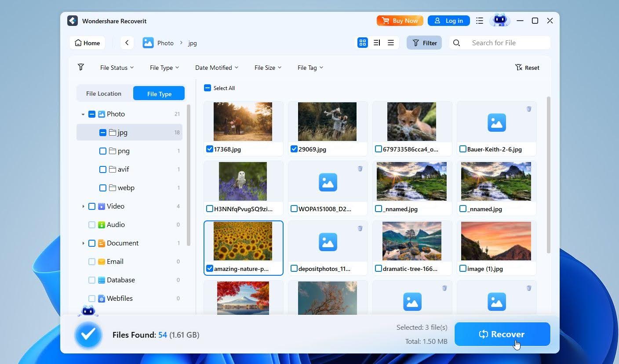The width and height of the screenshot is (619, 364).
Task: Check the H3NNfqPvugSQ9zi file checkbox
Action: point(210,209)
